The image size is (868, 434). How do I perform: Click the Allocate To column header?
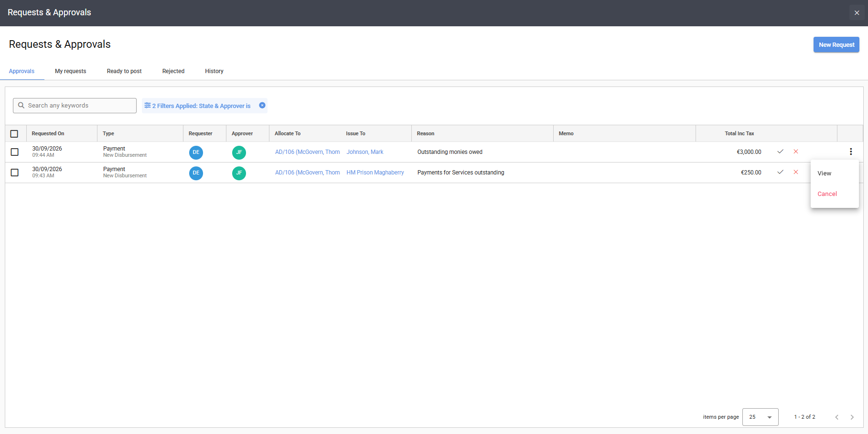tap(288, 133)
